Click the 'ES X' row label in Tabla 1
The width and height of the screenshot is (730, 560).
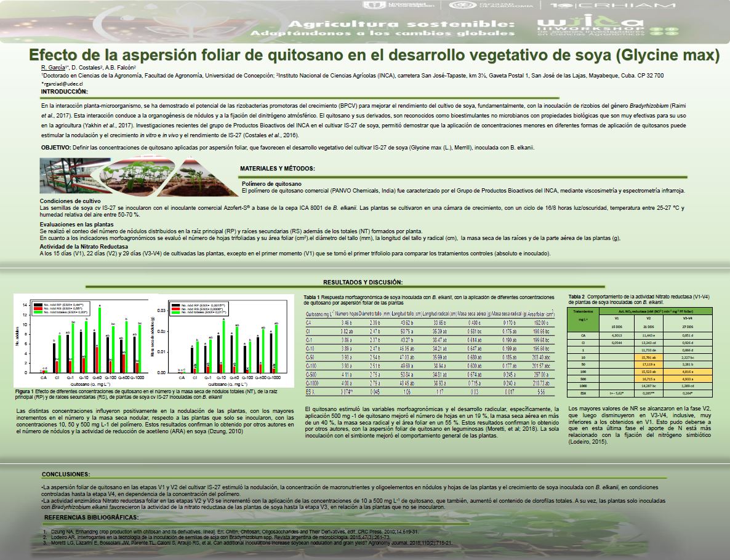(x=310, y=392)
